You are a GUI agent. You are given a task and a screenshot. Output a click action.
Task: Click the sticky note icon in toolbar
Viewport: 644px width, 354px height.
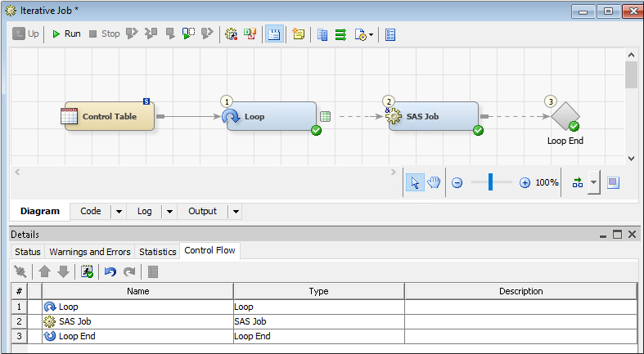tap(298, 34)
